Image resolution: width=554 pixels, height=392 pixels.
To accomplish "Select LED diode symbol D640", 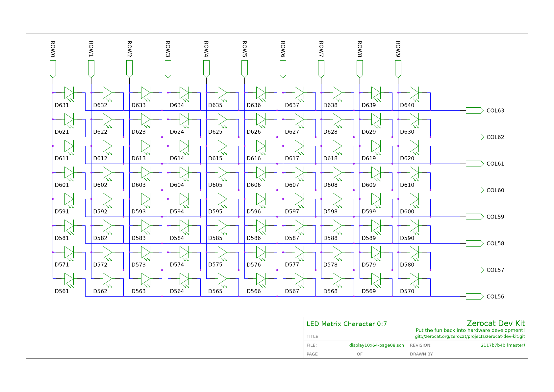I will point(414,93).
